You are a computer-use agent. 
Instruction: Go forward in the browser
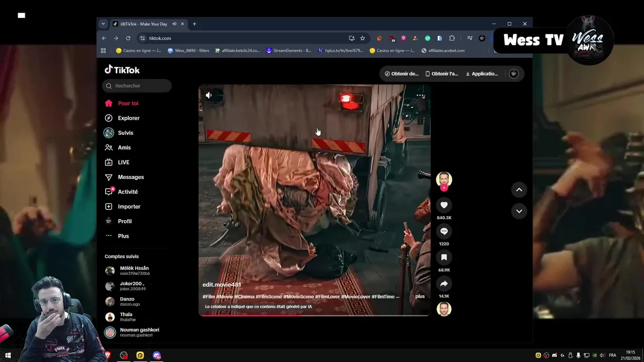[x=116, y=38]
